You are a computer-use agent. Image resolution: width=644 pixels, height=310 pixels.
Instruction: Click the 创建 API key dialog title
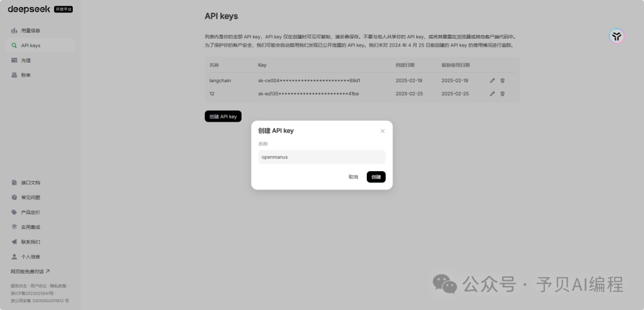click(x=275, y=131)
